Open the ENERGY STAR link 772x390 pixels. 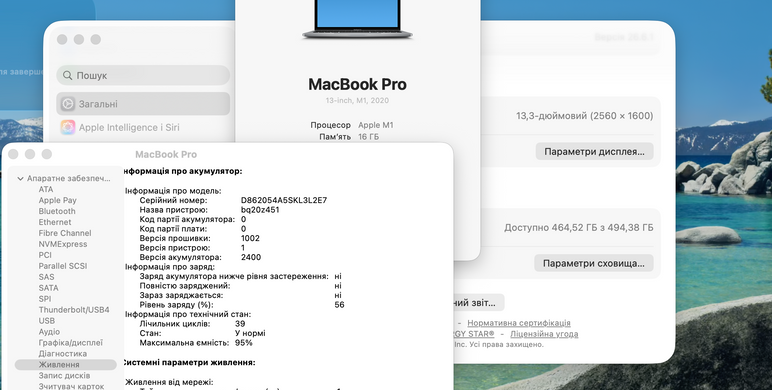click(x=474, y=334)
